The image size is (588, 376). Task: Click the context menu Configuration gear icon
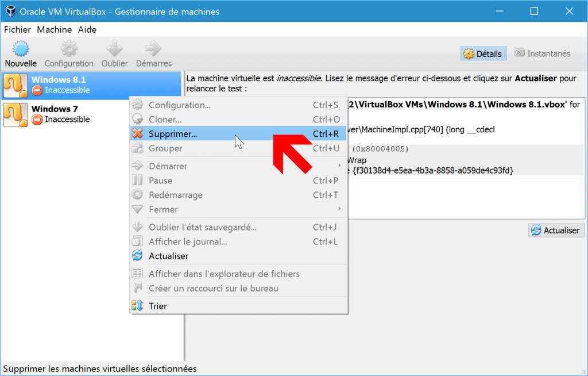click(x=138, y=105)
